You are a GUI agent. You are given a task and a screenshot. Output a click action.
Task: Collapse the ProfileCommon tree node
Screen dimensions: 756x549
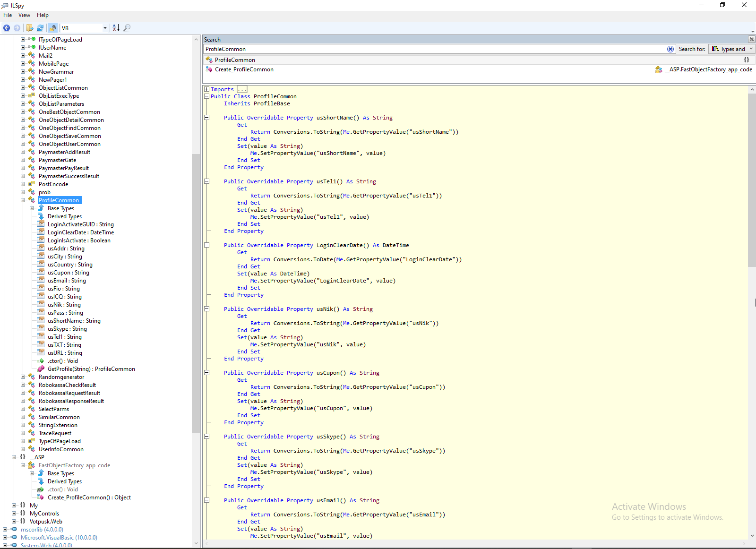coord(23,200)
